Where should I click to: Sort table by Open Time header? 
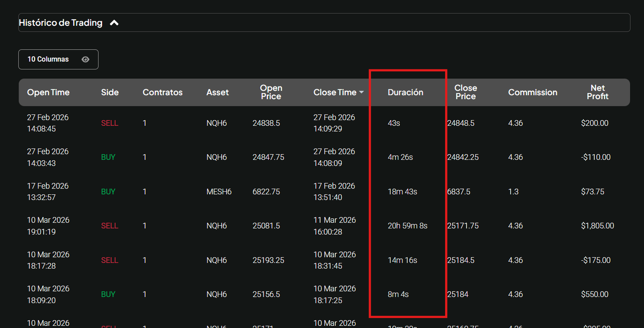pos(48,92)
